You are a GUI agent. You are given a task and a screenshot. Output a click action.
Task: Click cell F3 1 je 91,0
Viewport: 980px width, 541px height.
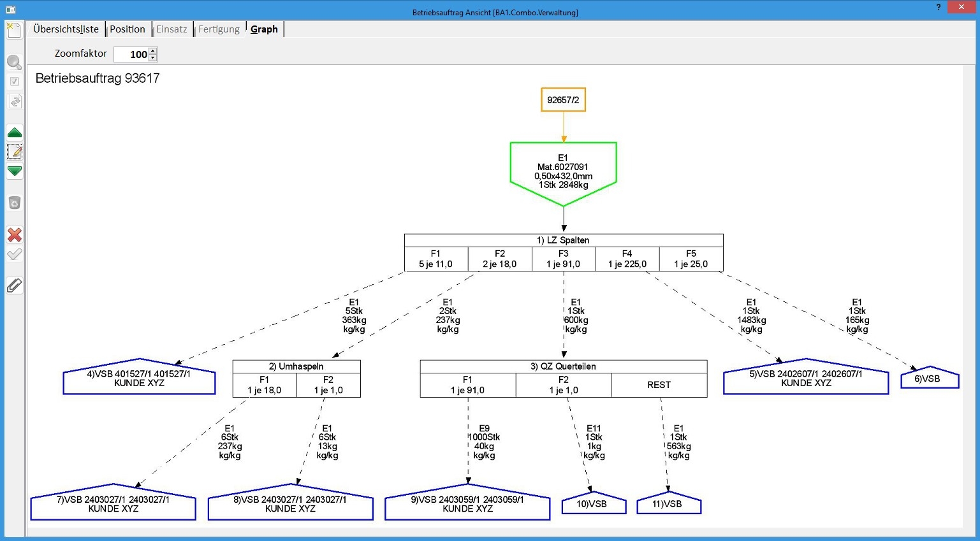564,259
